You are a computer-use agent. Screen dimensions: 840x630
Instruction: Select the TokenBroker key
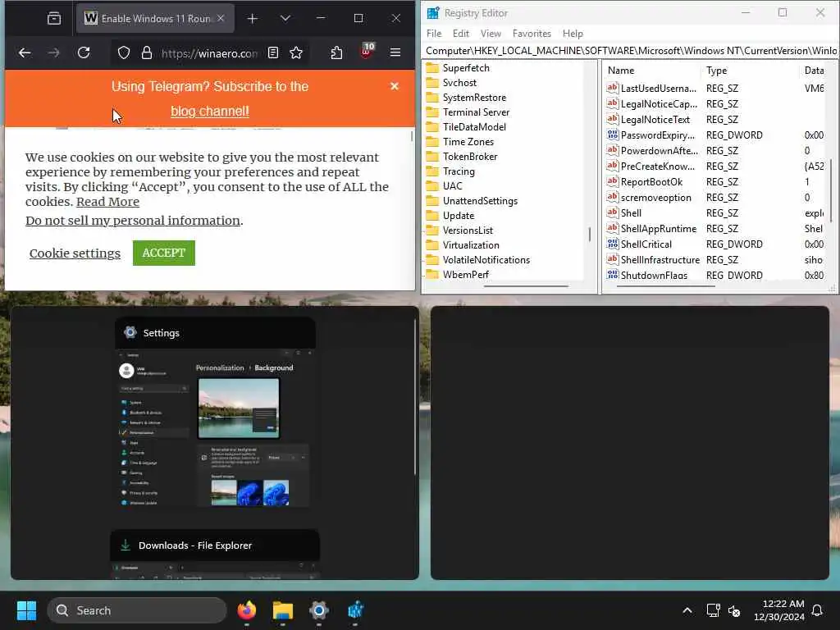pyautogui.click(x=470, y=157)
